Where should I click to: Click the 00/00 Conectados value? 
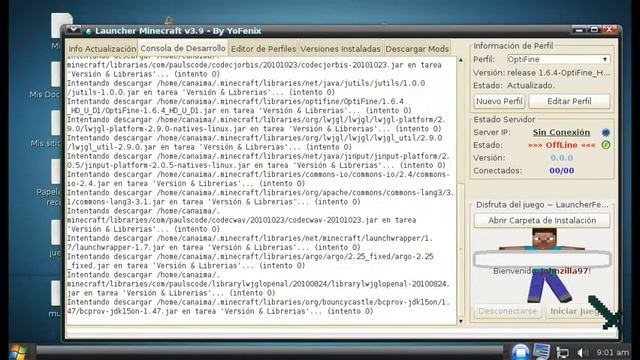[561, 171]
